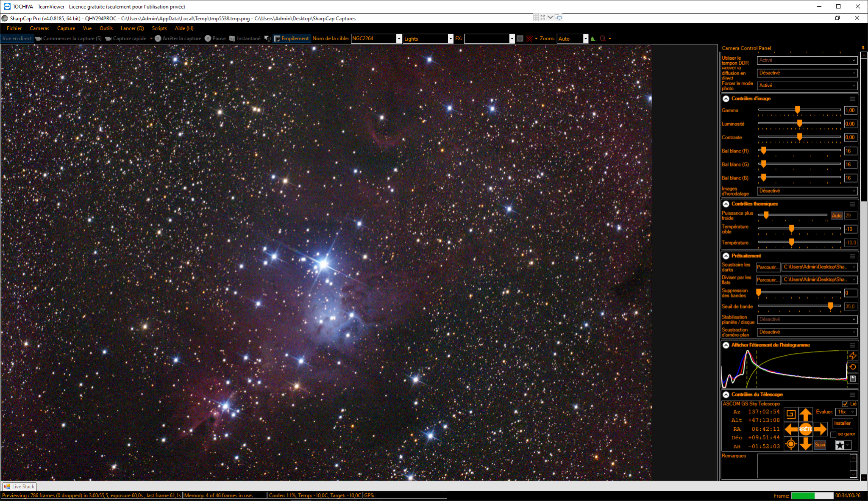This screenshot has width=868, height=501.
Task: Click the green histogram icon in the toolbar
Action: (593, 39)
